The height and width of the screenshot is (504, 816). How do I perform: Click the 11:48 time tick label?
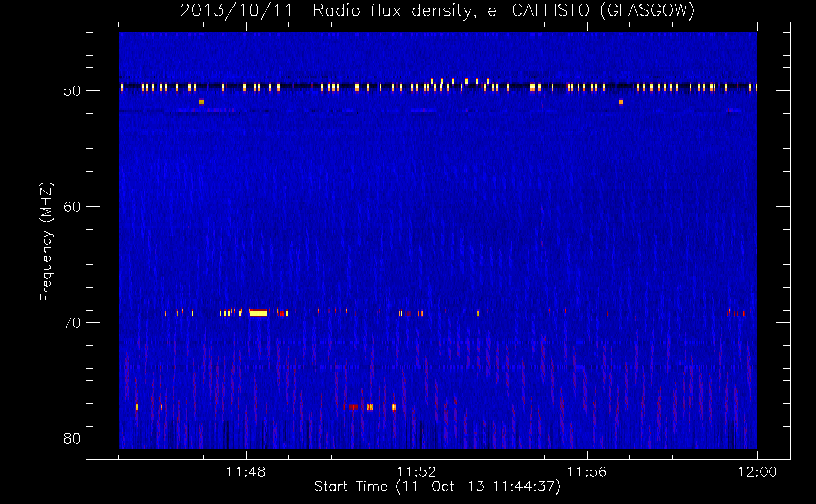click(x=246, y=472)
